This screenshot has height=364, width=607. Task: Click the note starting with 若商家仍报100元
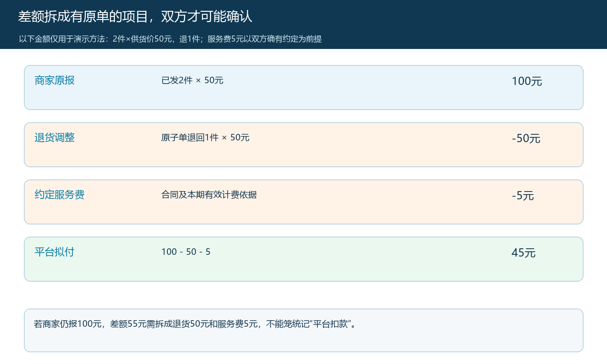coord(195,324)
